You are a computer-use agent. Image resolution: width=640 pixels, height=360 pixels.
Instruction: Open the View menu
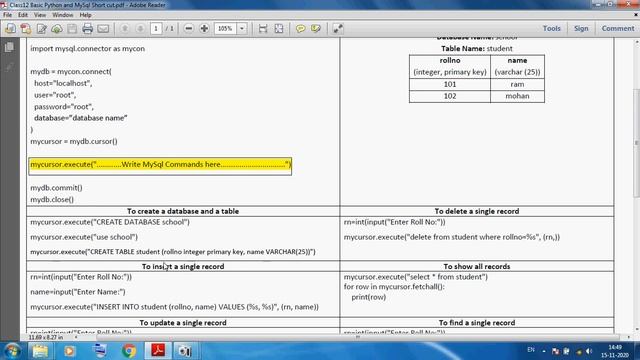[40, 15]
